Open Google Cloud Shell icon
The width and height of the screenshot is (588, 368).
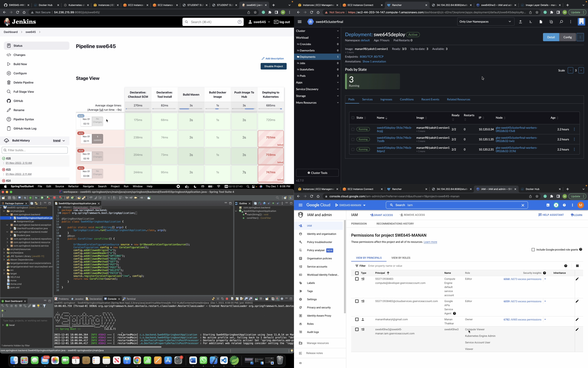click(548, 205)
